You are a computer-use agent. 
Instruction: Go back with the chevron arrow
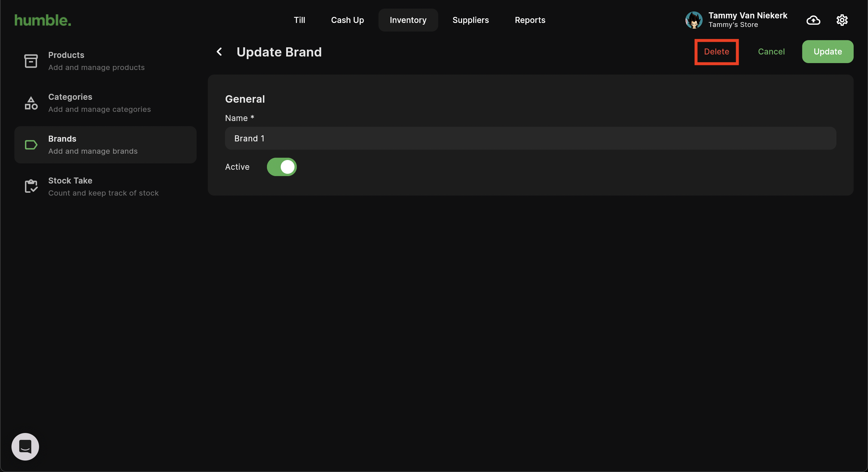coord(219,52)
